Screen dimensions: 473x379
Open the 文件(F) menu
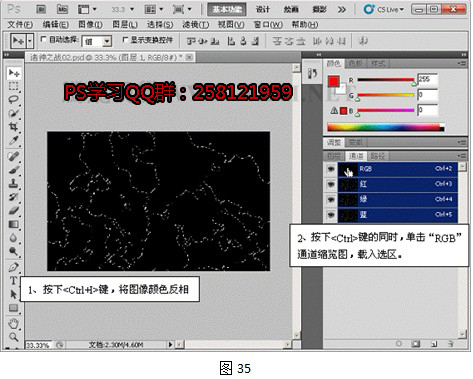coord(20,24)
